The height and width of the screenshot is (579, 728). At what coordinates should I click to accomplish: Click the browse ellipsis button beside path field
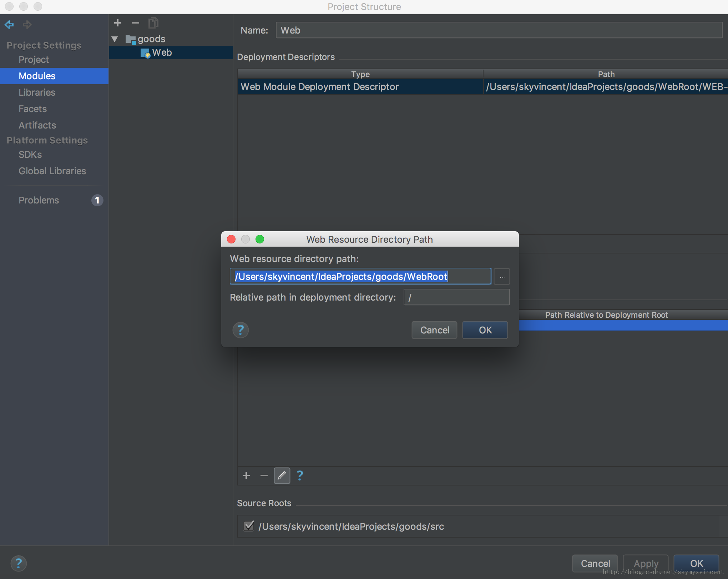pos(502,277)
